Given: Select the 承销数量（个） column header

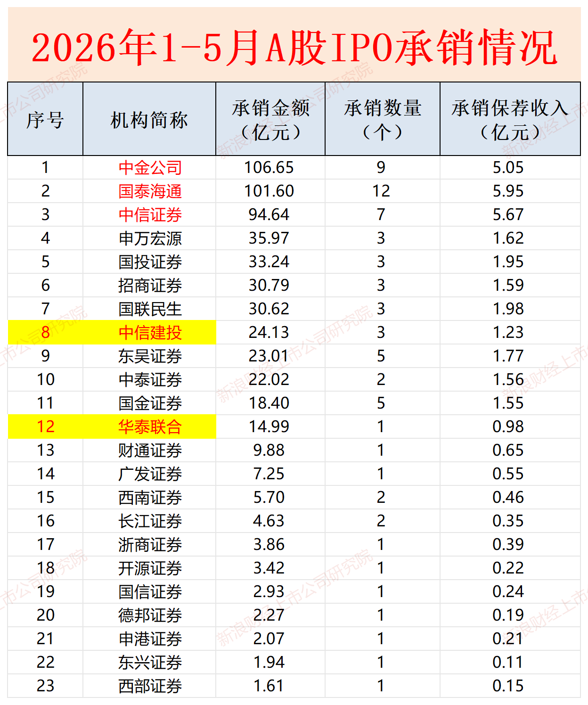Looking at the screenshot, I should click(383, 119).
